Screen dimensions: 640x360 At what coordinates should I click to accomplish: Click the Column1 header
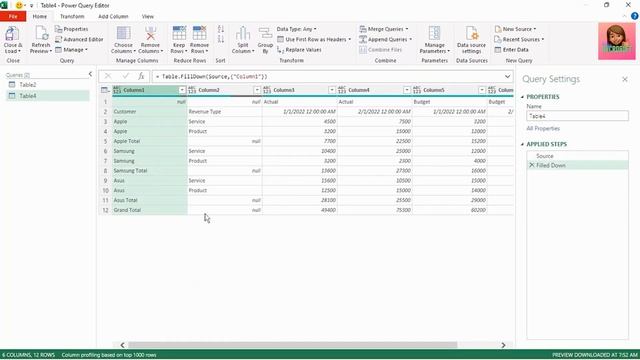(x=149, y=90)
